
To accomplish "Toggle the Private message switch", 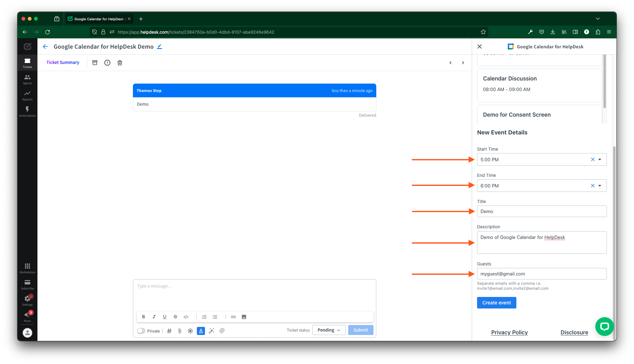I will coord(141,331).
